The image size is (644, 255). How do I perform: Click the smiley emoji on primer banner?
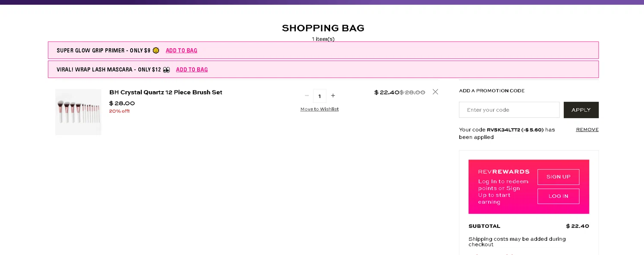156,50
